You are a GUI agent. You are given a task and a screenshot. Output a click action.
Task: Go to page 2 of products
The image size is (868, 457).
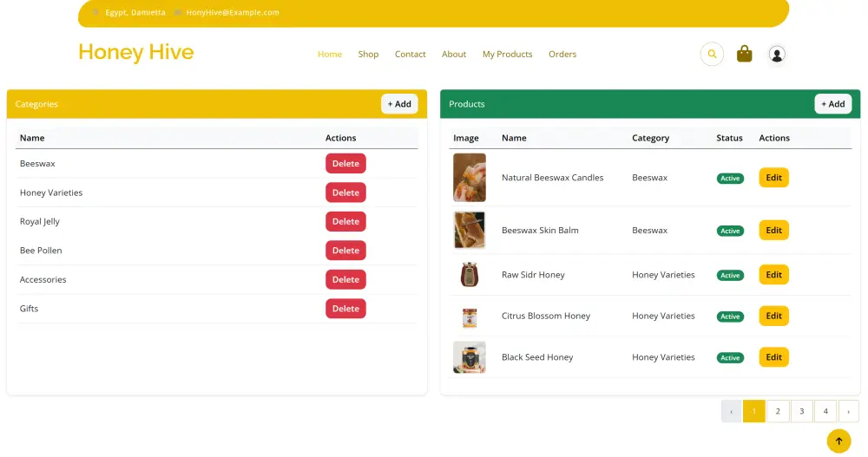pos(778,411)
